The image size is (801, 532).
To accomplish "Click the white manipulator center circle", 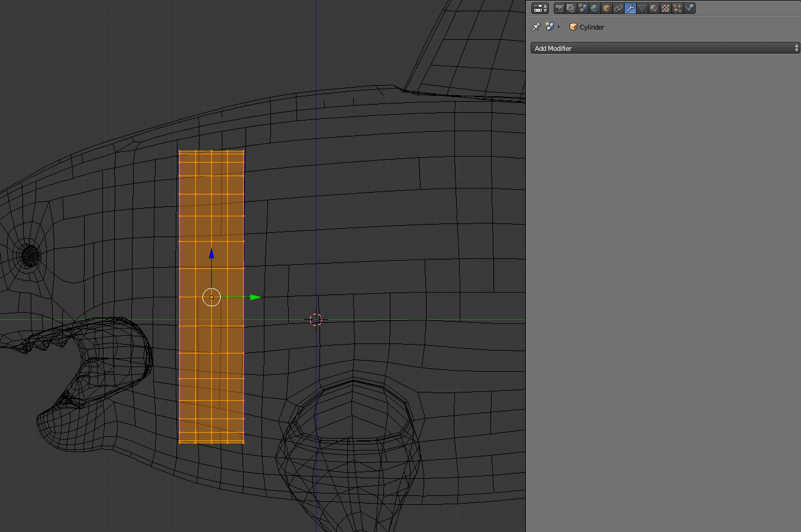I will point(211,297).
